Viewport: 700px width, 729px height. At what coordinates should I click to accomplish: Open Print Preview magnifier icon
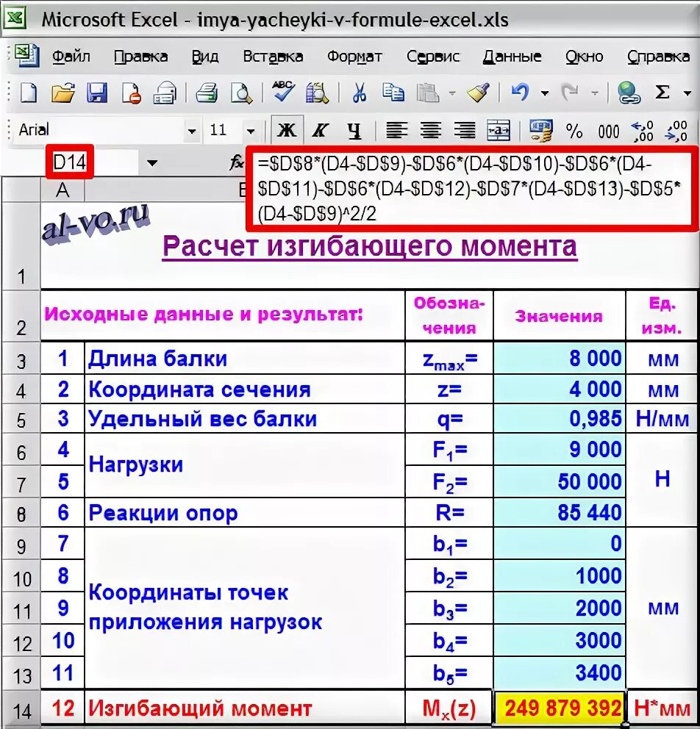click(x=242, y=92)
